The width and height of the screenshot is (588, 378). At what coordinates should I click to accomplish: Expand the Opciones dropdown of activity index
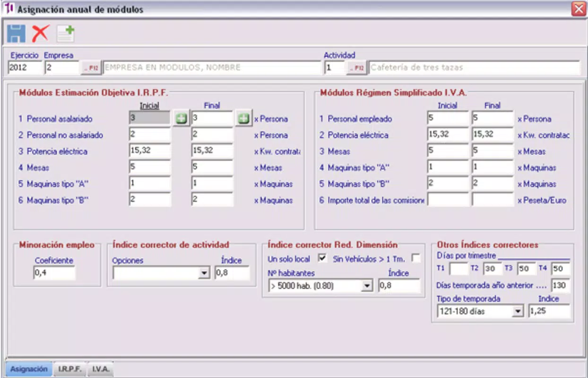tap(204, 273)
